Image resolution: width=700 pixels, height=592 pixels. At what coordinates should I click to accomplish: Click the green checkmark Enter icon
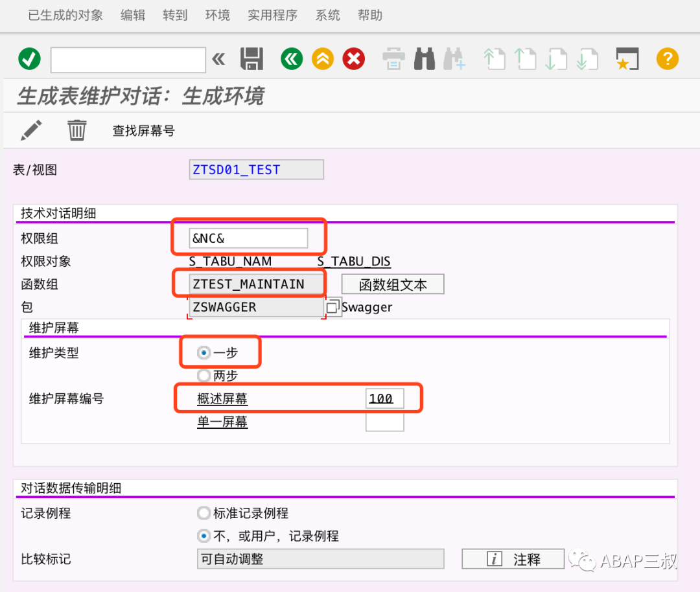29,59
